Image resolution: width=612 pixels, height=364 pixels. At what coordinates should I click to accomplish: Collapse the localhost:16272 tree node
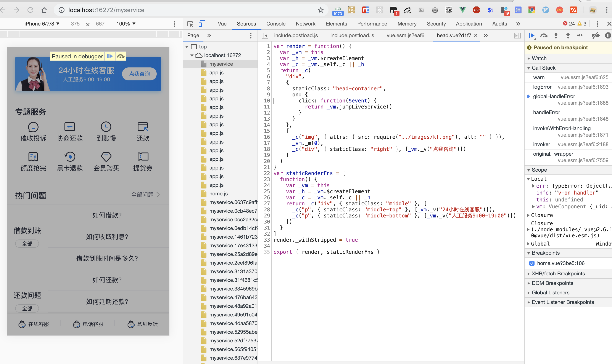coord(192,55)
